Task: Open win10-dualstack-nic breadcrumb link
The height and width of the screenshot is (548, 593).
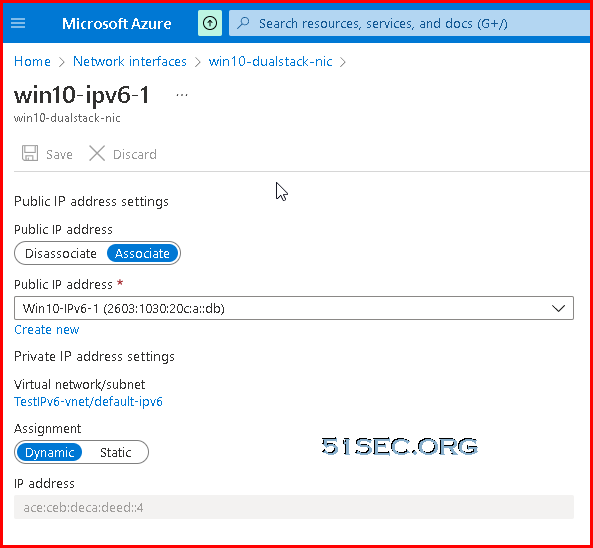Action: (270, 61)
